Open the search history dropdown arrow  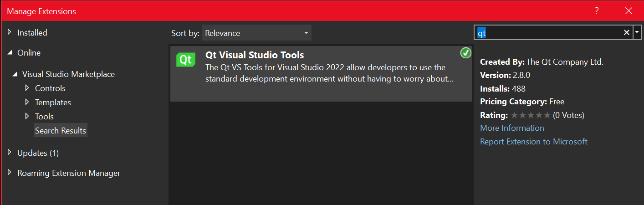(637, 32)
